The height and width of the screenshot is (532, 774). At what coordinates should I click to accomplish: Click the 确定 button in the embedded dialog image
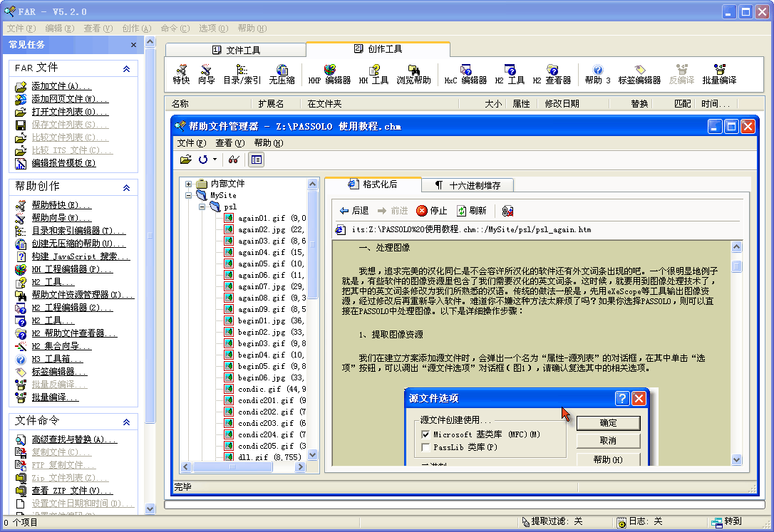(608, 422)
